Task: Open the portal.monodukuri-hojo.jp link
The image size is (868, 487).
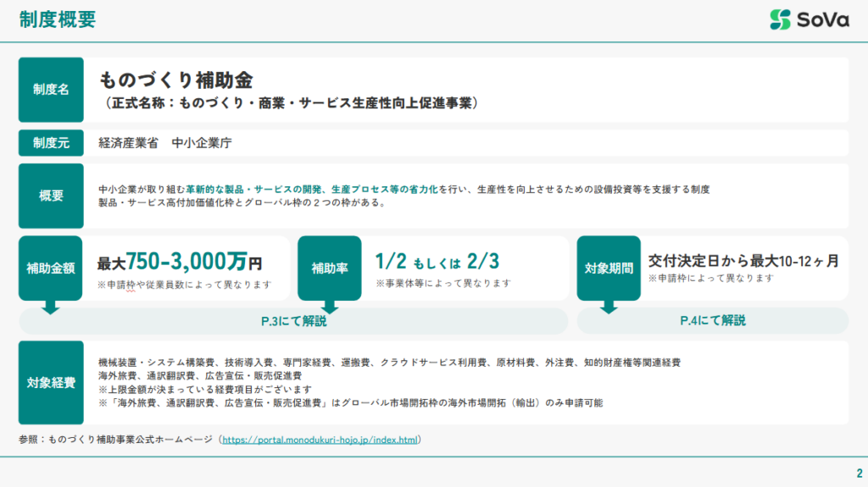Action: pyautogui.click(x=320, y=440)
